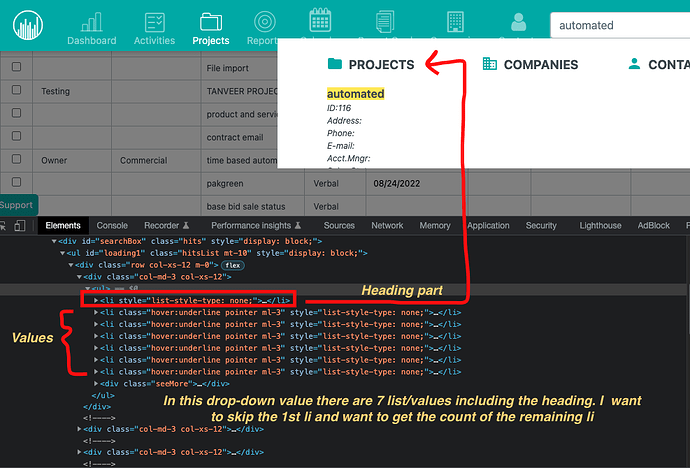Click the flask icon next to Performance insights

pos(298,225)
